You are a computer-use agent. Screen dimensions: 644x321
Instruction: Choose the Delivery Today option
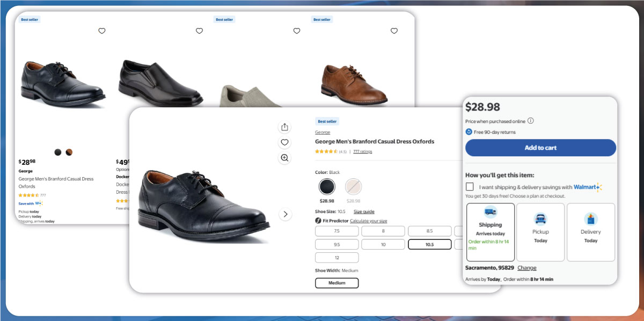tap(591, 232)
